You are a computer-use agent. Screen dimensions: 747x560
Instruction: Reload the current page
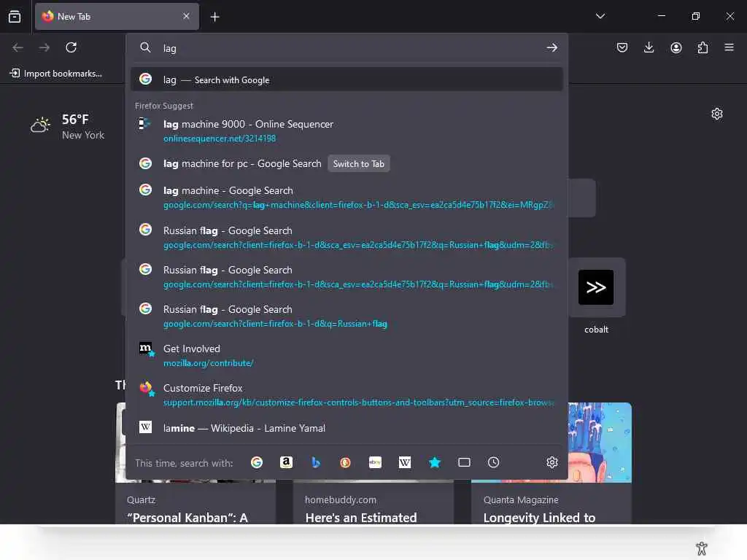71,47
